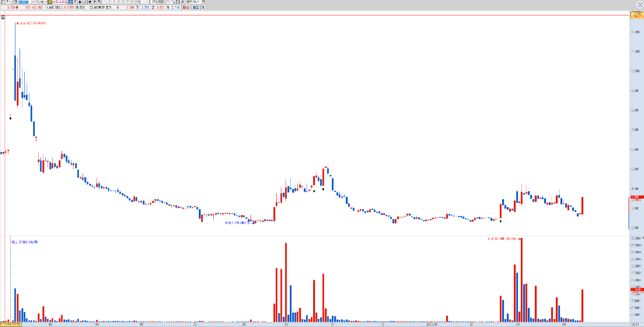The width and height of the screenshot is (644, 327).
Task: Click black arrow marker near 2.5K February candle
Action: tap(500, 222)
